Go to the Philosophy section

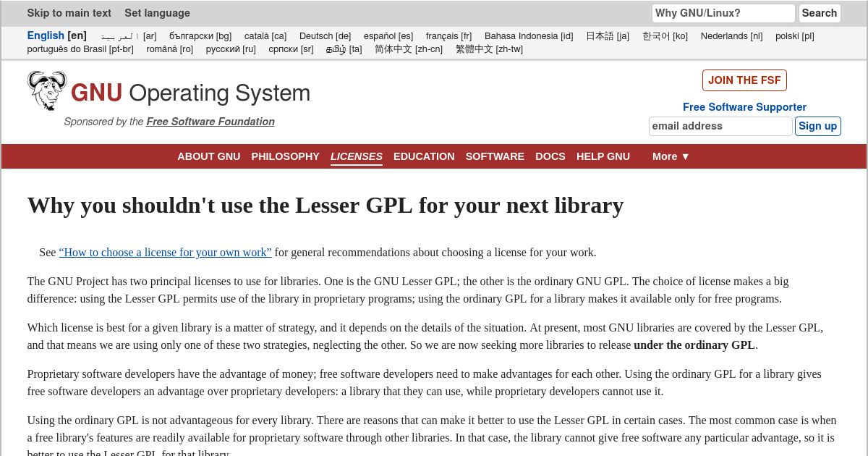[x=285, y=156]
